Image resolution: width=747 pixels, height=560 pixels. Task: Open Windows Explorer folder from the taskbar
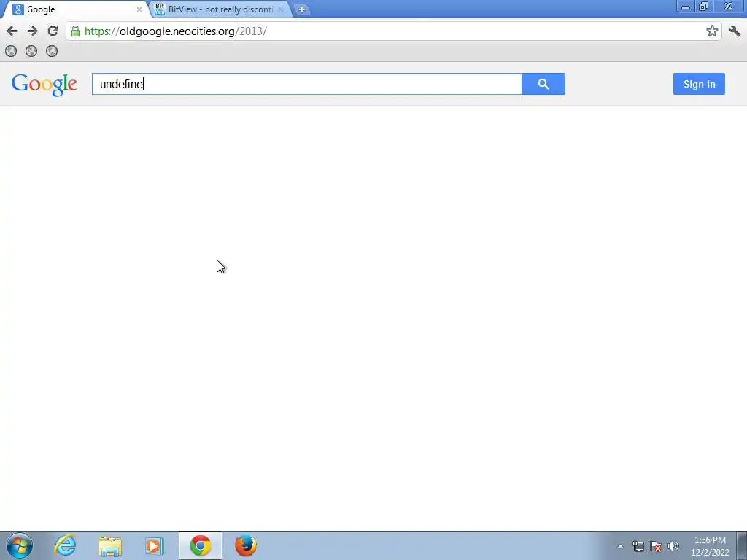click(x=111, y=545)
